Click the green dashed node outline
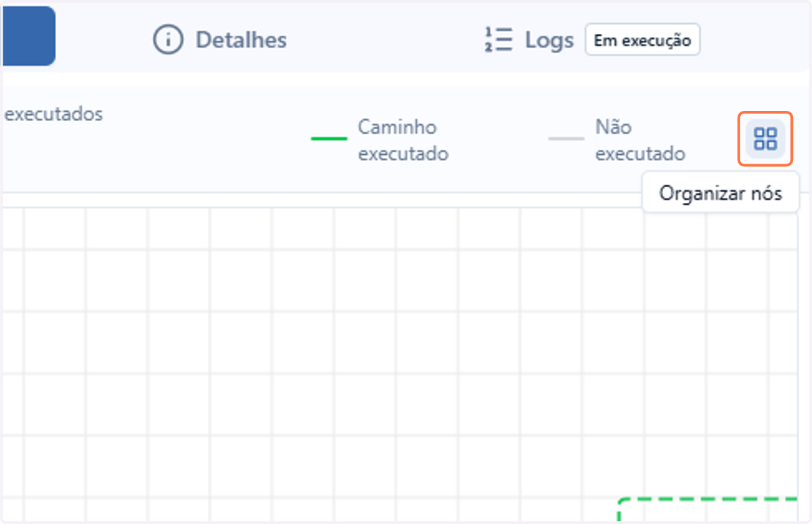The width and height of the screenshot is (812, 524). [709, 510]
